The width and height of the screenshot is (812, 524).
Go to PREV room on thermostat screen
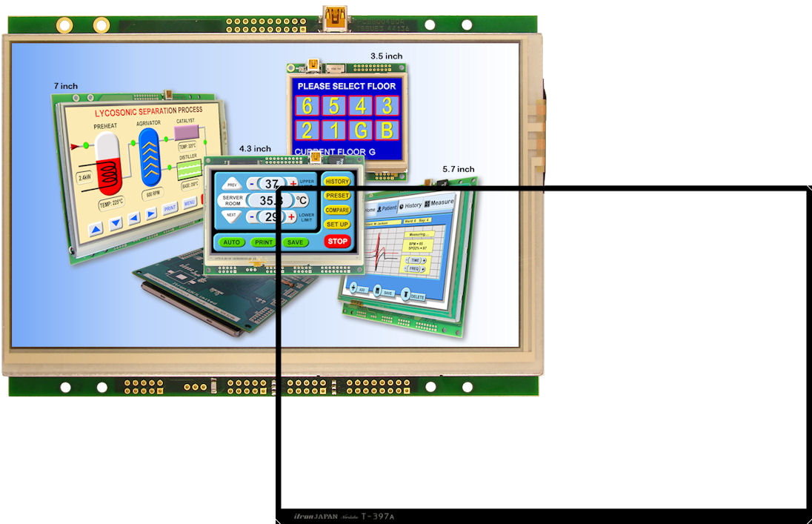(x=231, y=184)
